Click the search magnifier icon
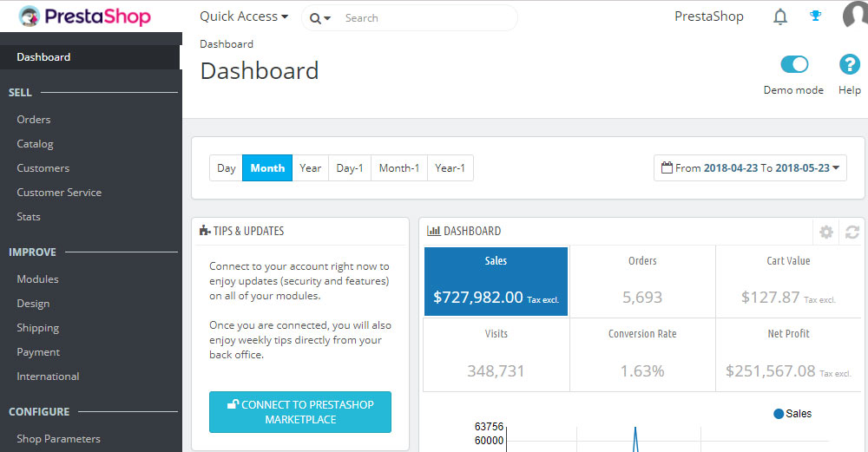The image size is (868, 452). (x=315, y=18)
